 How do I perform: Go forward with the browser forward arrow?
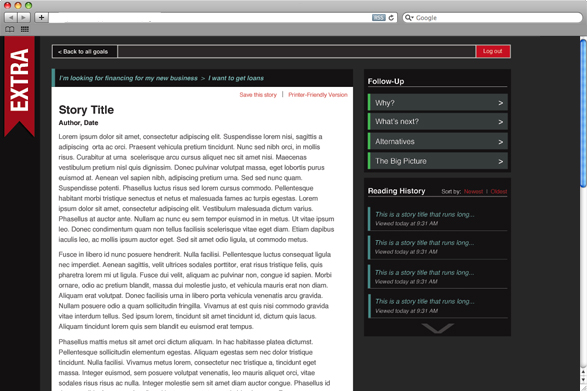tap(23, 17)
